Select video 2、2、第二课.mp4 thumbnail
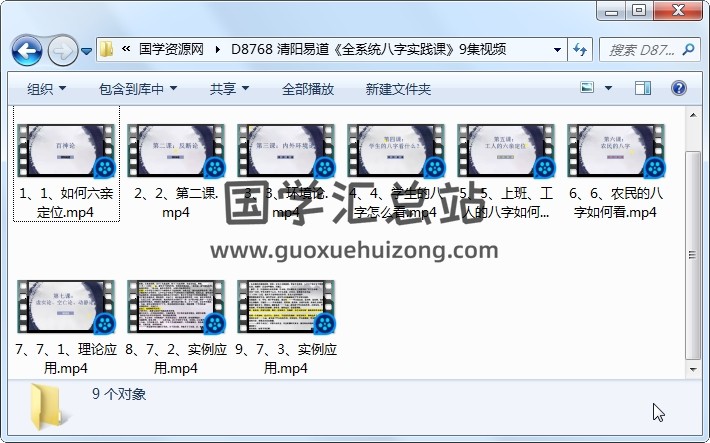 click(x=176, y=150)
